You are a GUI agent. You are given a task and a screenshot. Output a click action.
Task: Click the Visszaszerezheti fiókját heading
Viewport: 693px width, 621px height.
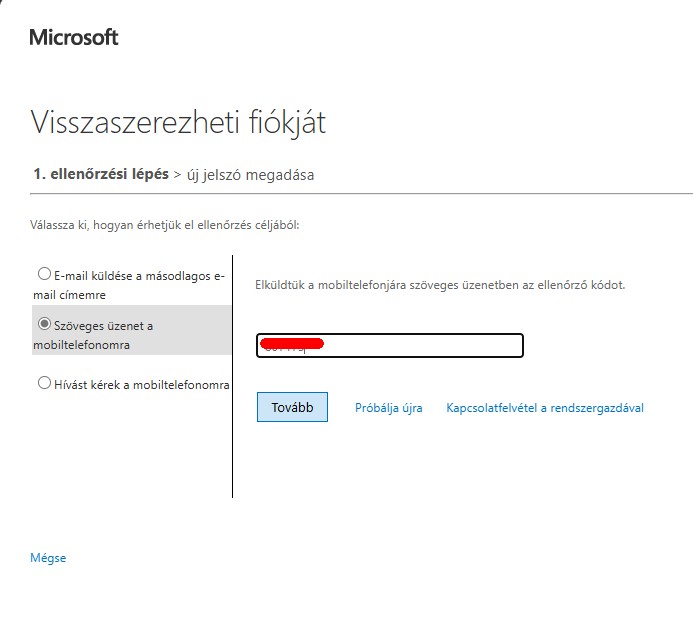click(x=178, y=122)
